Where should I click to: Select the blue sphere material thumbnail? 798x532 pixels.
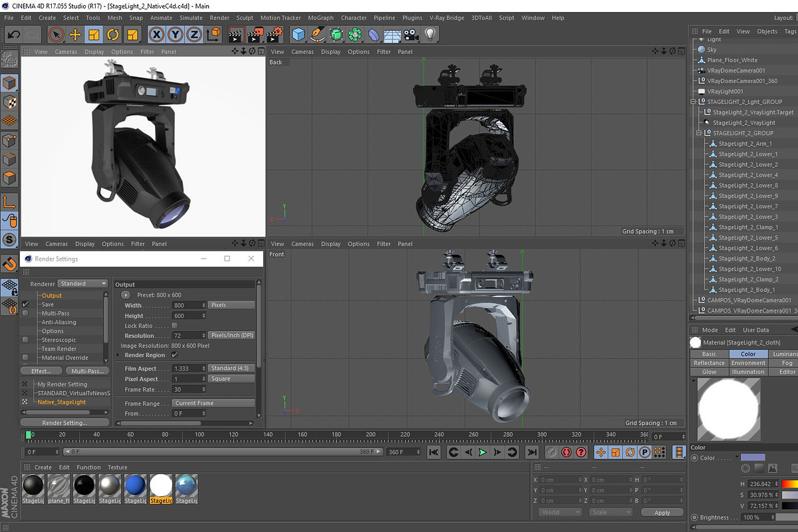(x=135, y=485)
